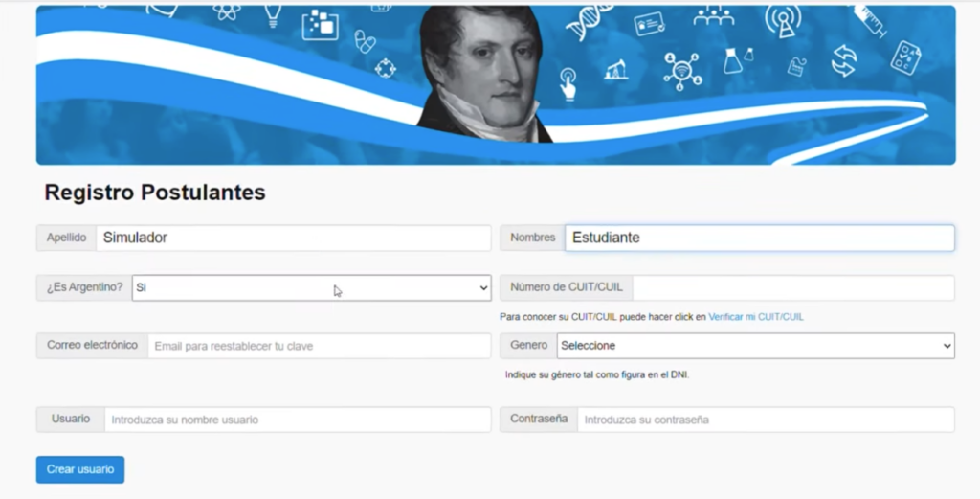The height and width of the screenshot is (499, 980).
Task: Click the Número de CUIT/CUIL input field
Action: 793,287
